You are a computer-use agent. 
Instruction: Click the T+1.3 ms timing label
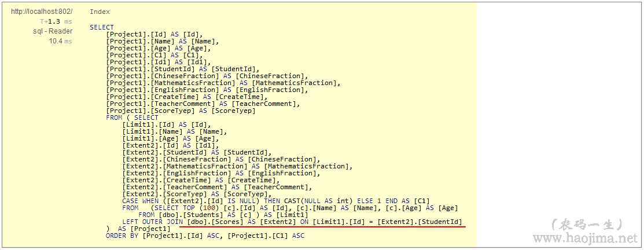pos(56,21)
